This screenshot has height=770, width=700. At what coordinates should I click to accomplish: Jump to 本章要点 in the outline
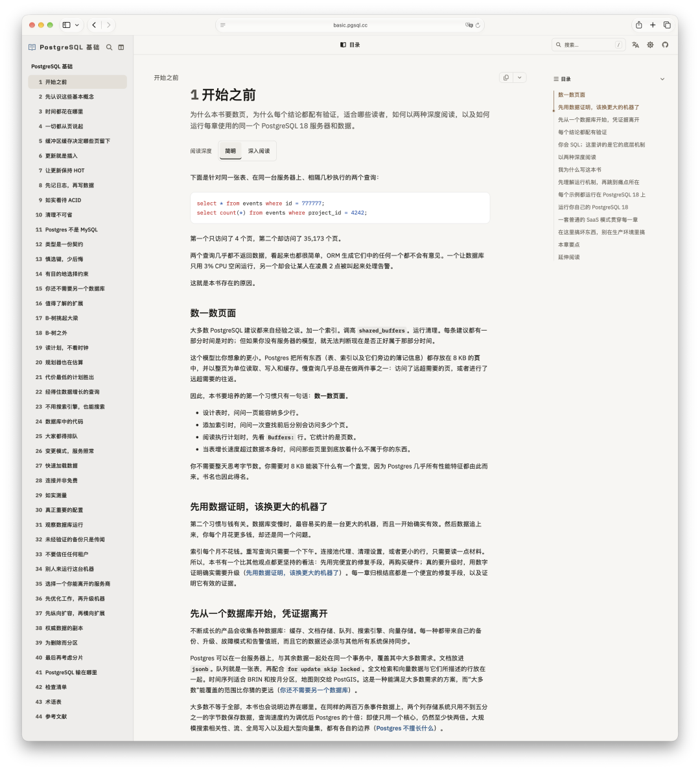point(568,244)
